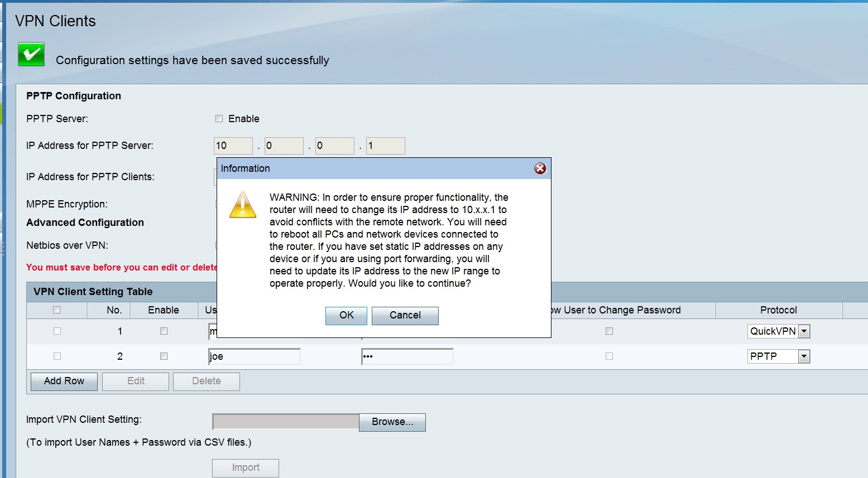Click the Netbios over VPN label
Screen dimensions: 868x478
point(67,245)
